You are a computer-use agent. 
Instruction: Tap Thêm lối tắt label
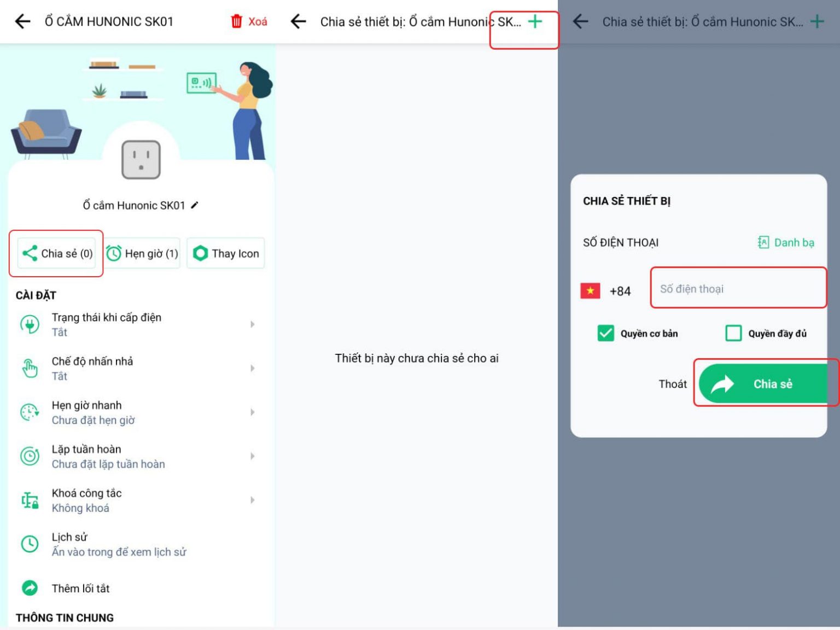(x=80, y=588)
